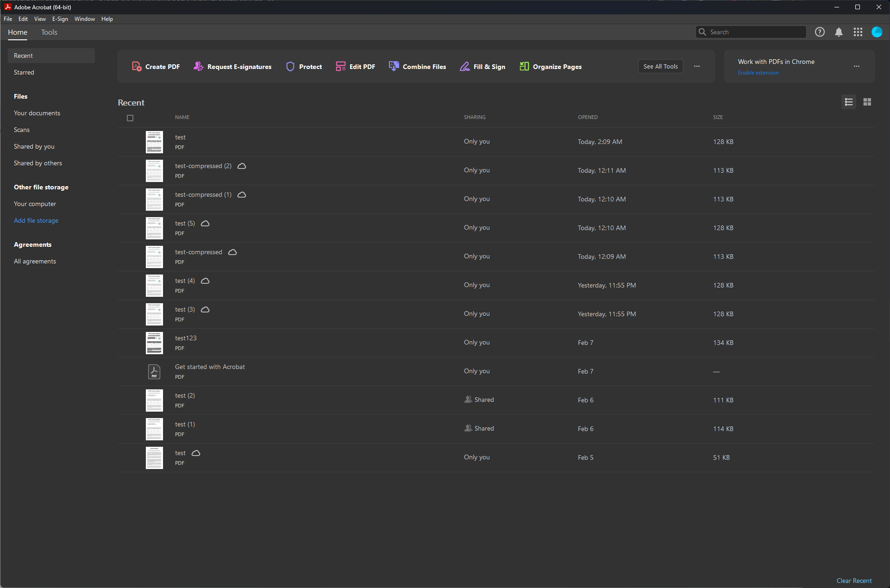Expand the tools bar more options ellipsis
The width and height of the screenshot is (890, 588).
(x=697, y=66)
